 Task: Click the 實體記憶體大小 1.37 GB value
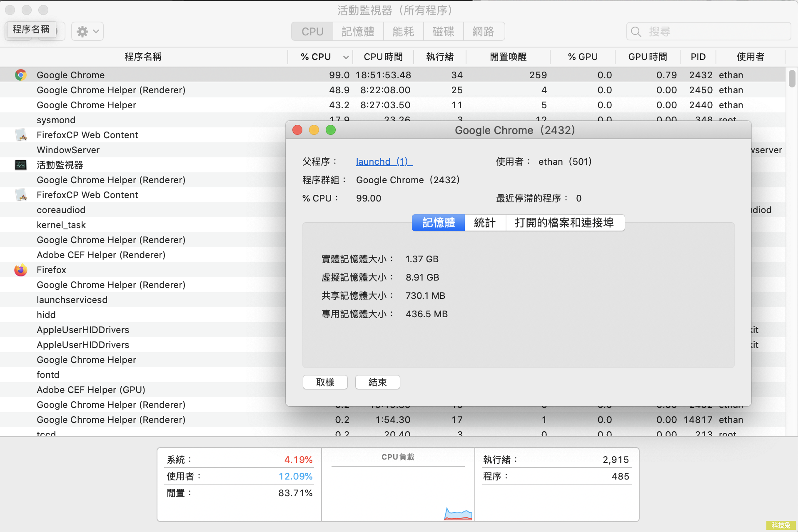point(422,259)
